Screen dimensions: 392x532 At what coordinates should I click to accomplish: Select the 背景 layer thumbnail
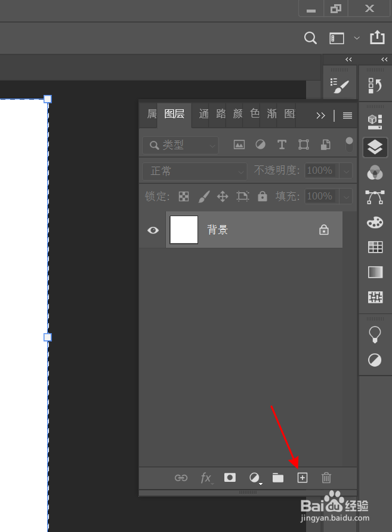pyautogui.click(x=184, y=230)
